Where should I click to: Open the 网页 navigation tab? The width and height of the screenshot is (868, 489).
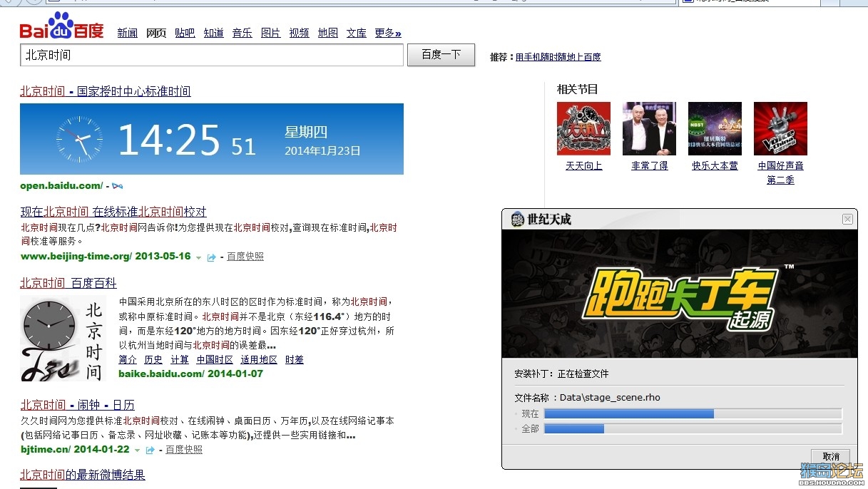coord(156,33)
